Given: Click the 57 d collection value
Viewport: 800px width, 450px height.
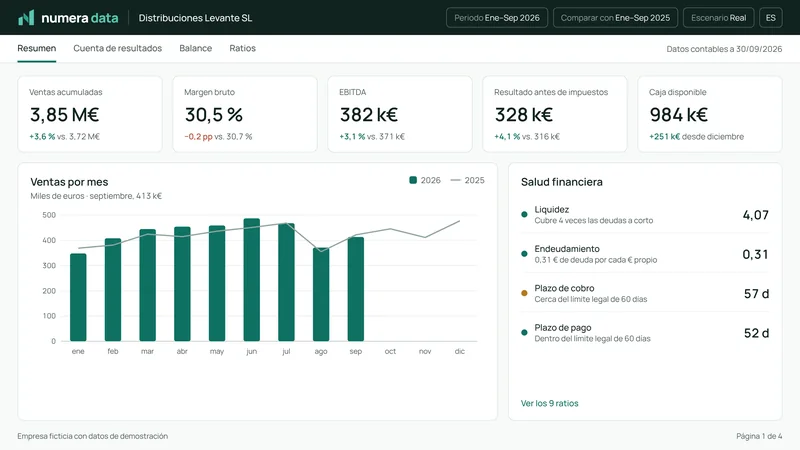Looking at the screenshot, I should 756,293.
